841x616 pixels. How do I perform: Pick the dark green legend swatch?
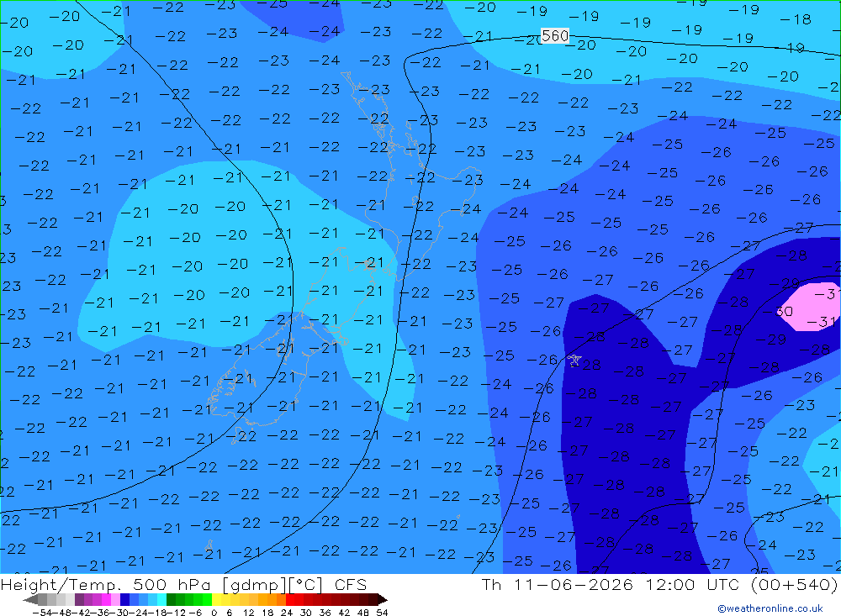pyautogui.click(x=171, y=600)
